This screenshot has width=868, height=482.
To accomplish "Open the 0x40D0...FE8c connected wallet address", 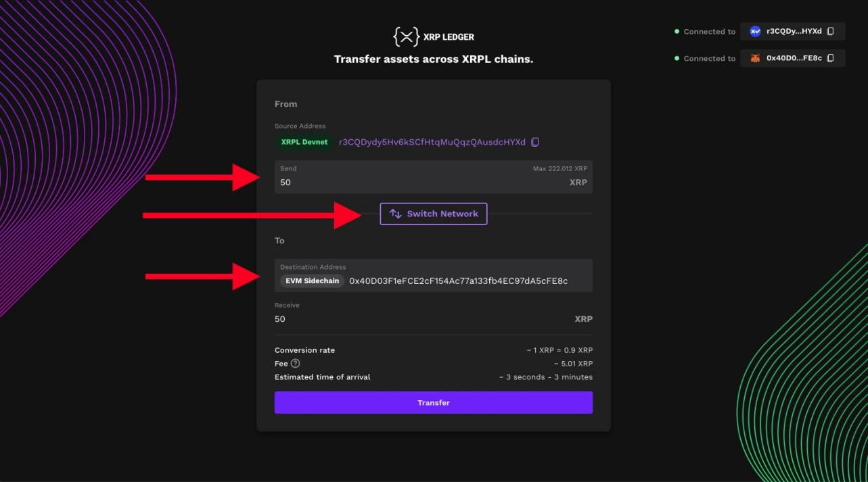I will (794, 59).
